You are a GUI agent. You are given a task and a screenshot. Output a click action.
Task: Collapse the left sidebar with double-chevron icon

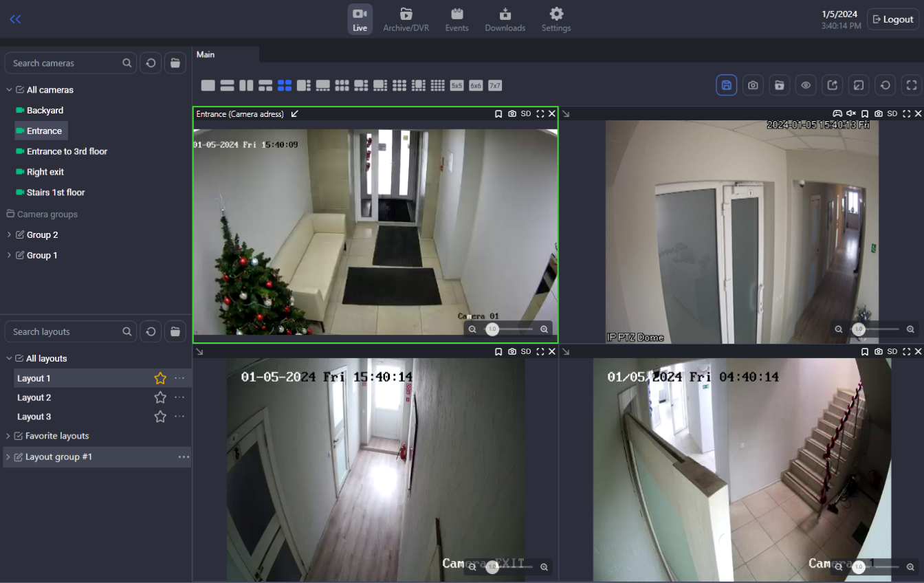point(15,19)
